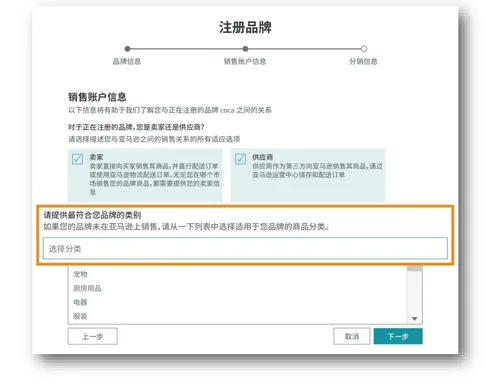Uncheck the 卖家 checkbox
The height and width of the screenshot is (390, 491).
tap(77, 159)
